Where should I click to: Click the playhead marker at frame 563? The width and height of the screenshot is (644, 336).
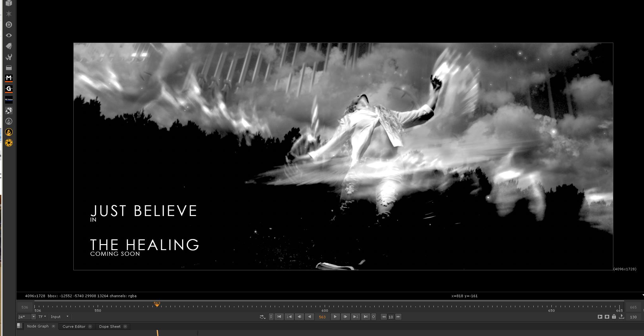pos(157,305)
